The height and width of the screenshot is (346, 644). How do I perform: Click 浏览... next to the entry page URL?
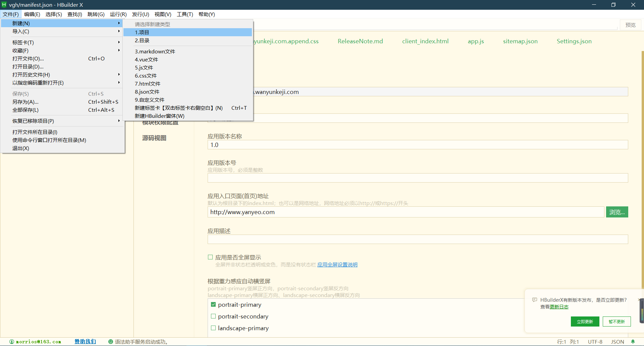point(617,212)
